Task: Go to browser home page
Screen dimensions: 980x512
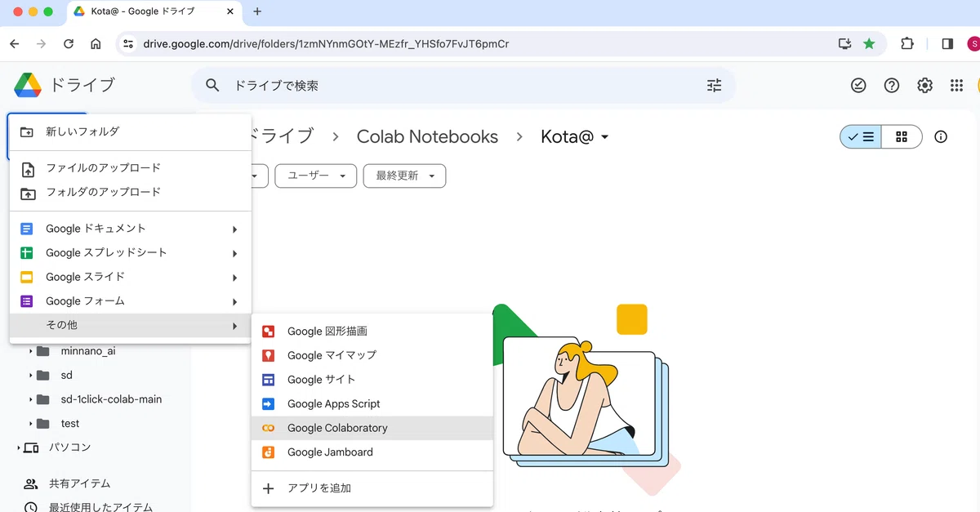Action: point(96,43)
